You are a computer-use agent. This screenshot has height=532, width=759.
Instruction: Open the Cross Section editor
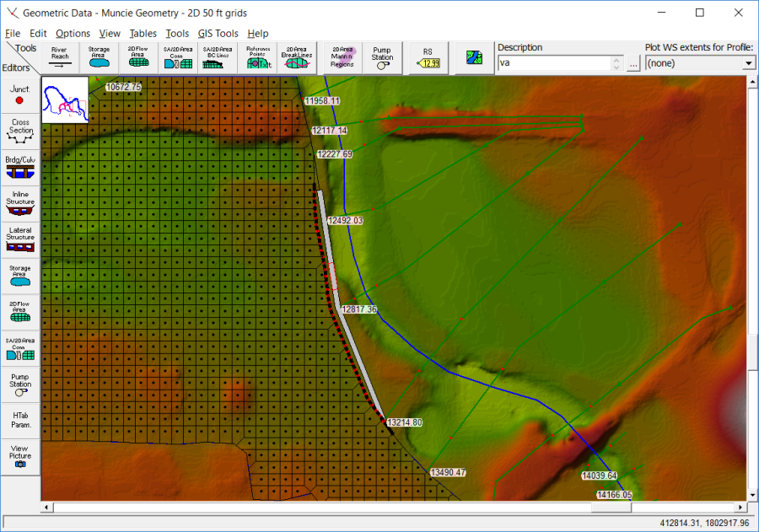[19, 132]
